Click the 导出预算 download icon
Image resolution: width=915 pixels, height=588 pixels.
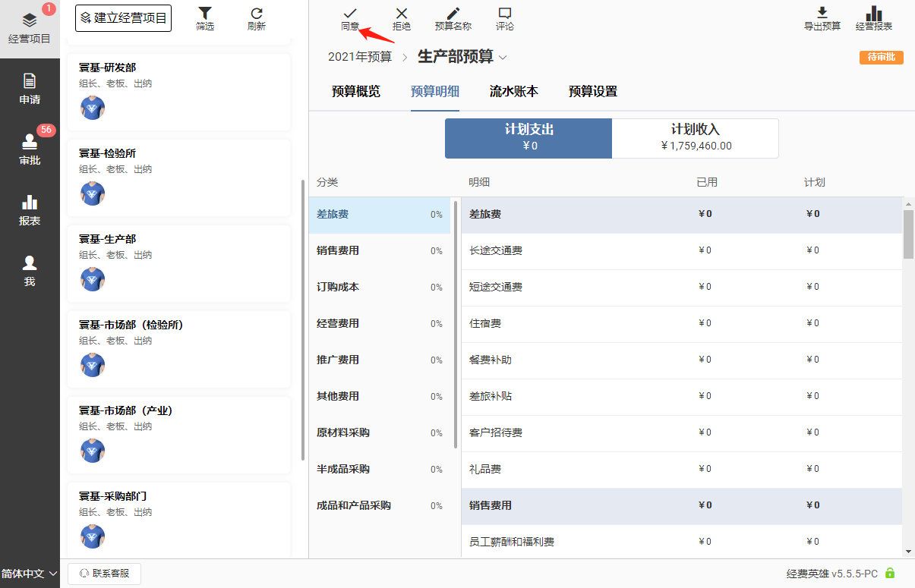tap(822, 13)
